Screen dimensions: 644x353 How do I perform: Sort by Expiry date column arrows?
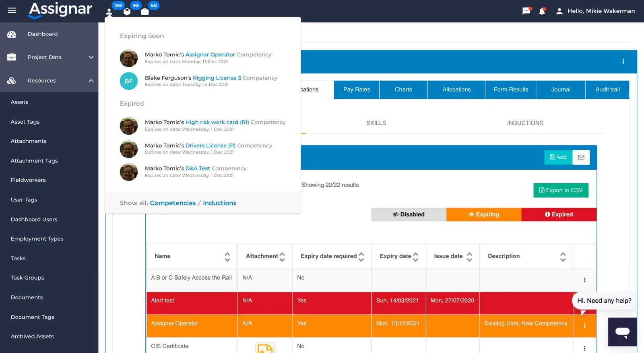coord(416,257)
